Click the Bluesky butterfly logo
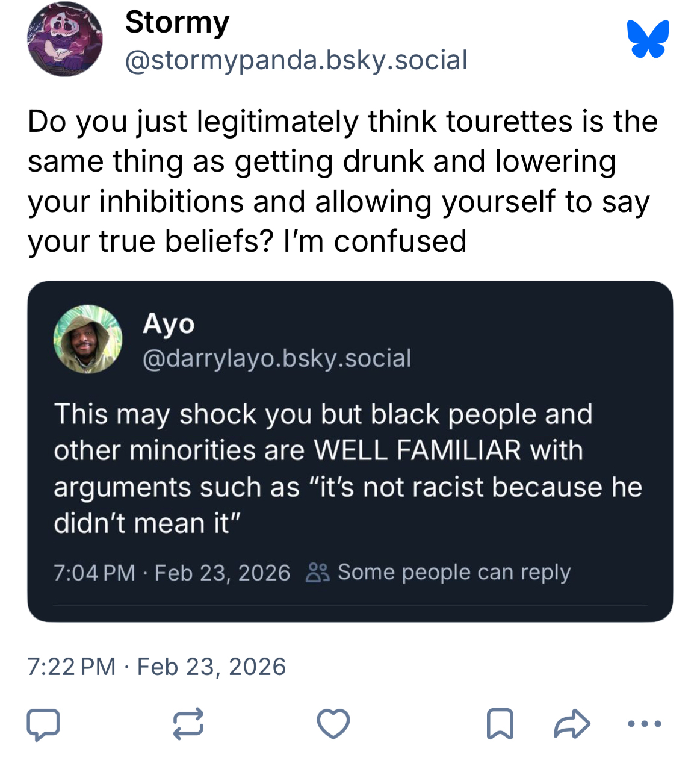This screenshot has height=769, width=700. (x=648, y=39)
